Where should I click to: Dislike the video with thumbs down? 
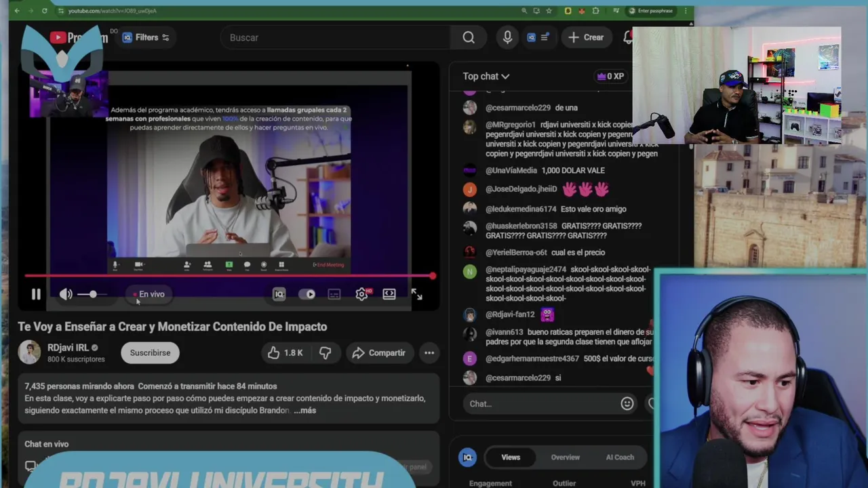click(x=325, y=352)
